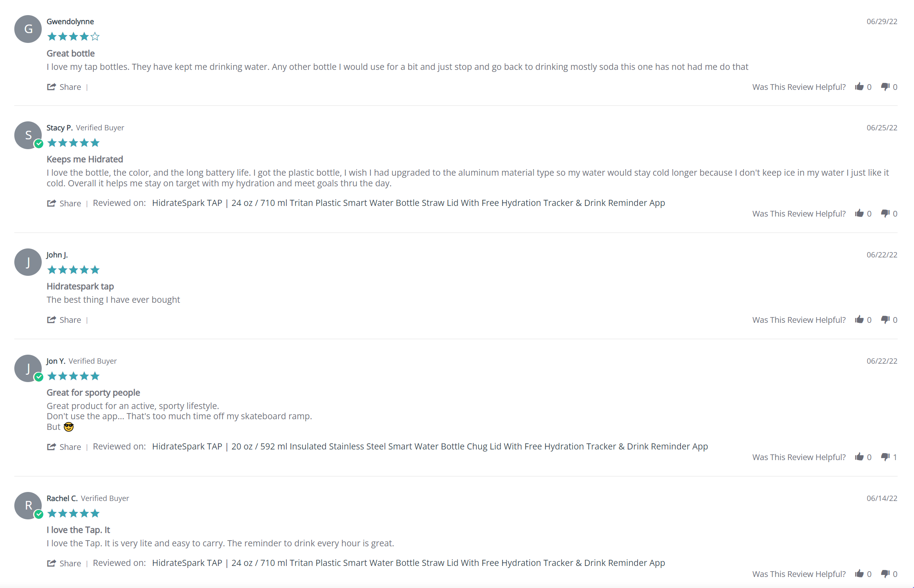Thumbs up Gwendolynne's review
Viewport: 914px width, 588px height.
pyautogui.click(x=859, y=87)
